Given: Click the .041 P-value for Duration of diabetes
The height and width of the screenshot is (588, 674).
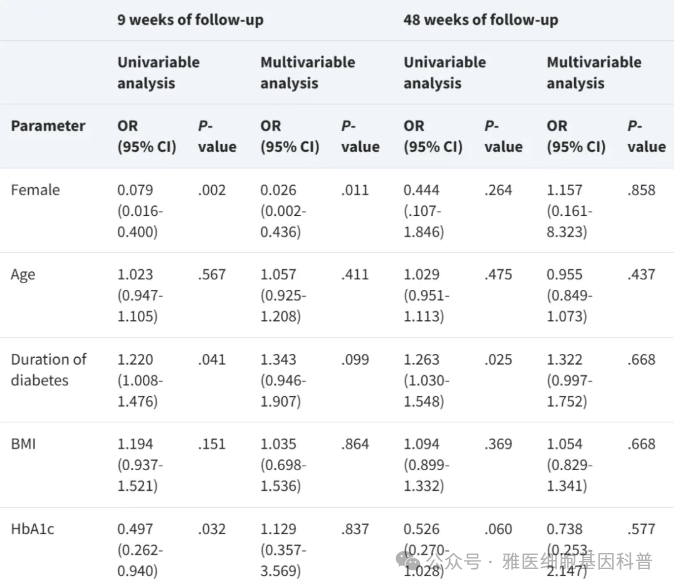Looking at the screenshot, I should (x=211, y=359).
